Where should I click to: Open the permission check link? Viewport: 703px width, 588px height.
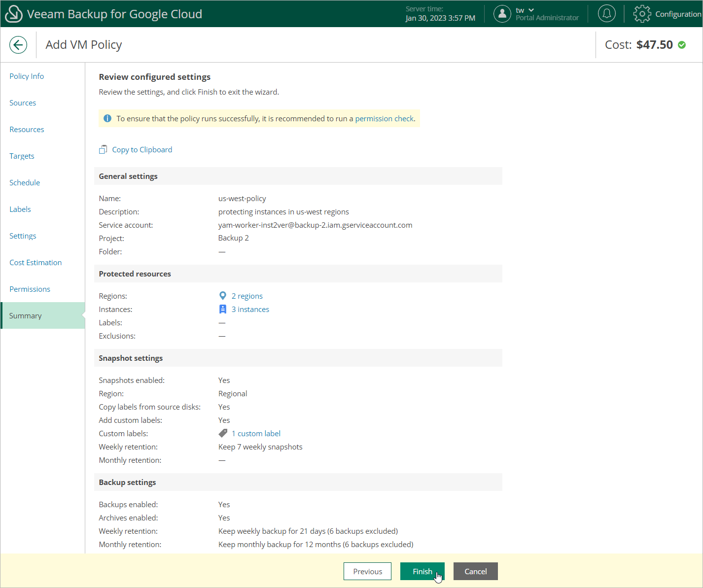(385, 118)
